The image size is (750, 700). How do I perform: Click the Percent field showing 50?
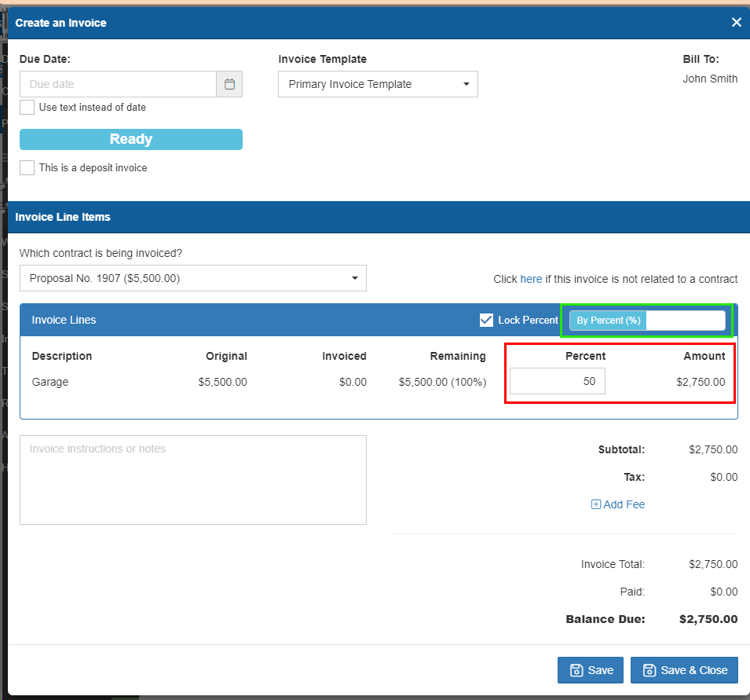pos(558,381)
